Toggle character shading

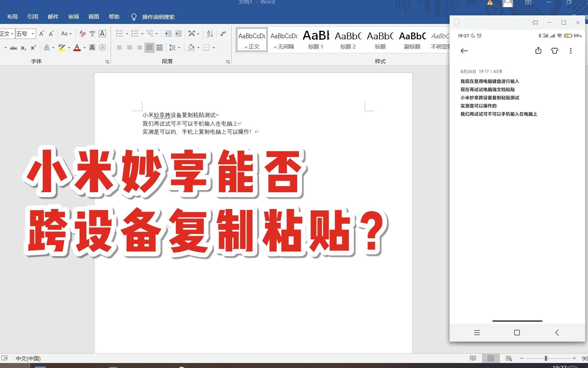click(92, 48)
